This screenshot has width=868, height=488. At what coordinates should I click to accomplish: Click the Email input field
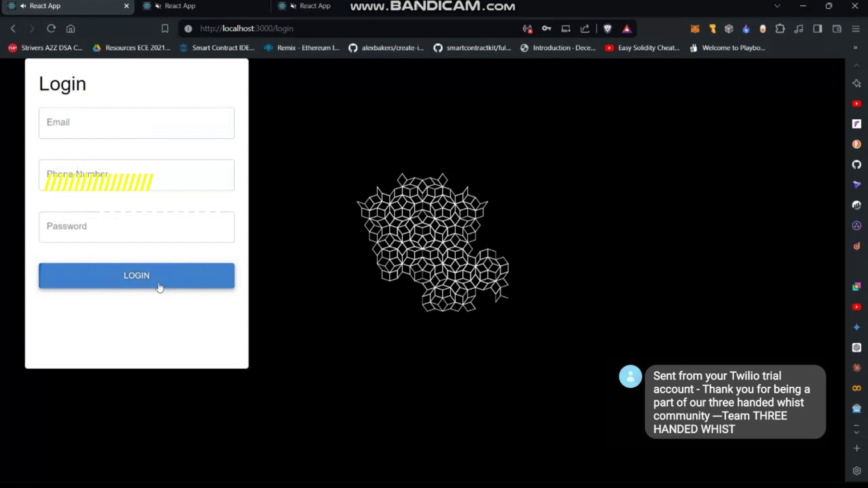coord(137,123)
